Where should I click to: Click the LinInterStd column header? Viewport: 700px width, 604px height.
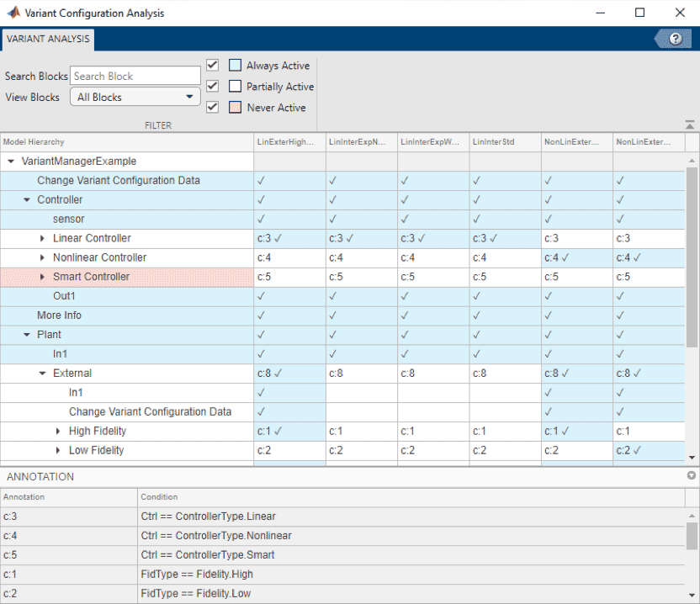tap(493, 141)
